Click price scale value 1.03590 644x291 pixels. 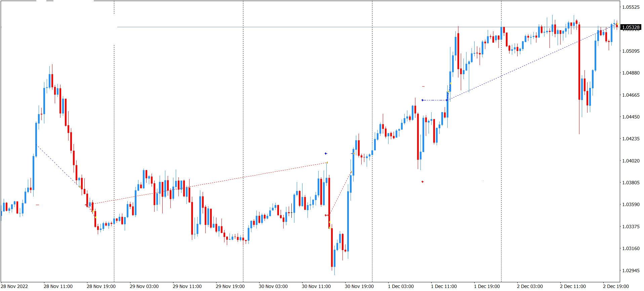click(631, 204)
